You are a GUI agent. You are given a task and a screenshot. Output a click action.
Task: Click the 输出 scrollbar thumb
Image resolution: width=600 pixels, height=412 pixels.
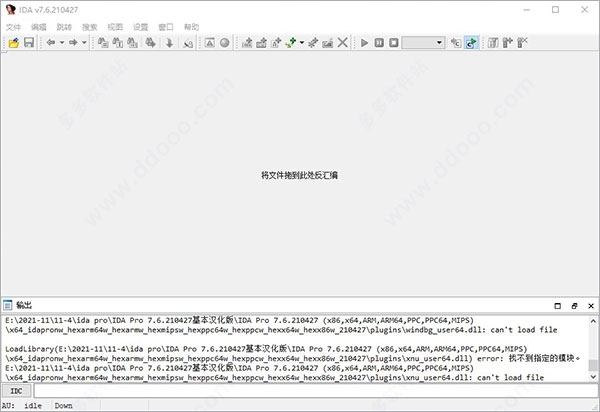(x=593, y=365)
